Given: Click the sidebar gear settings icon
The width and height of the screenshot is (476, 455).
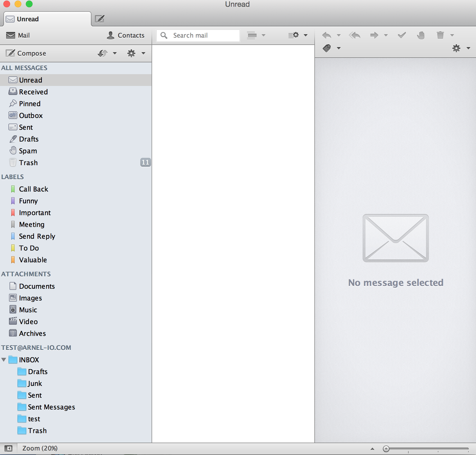Looking at the screenshot, I should 131,53.
